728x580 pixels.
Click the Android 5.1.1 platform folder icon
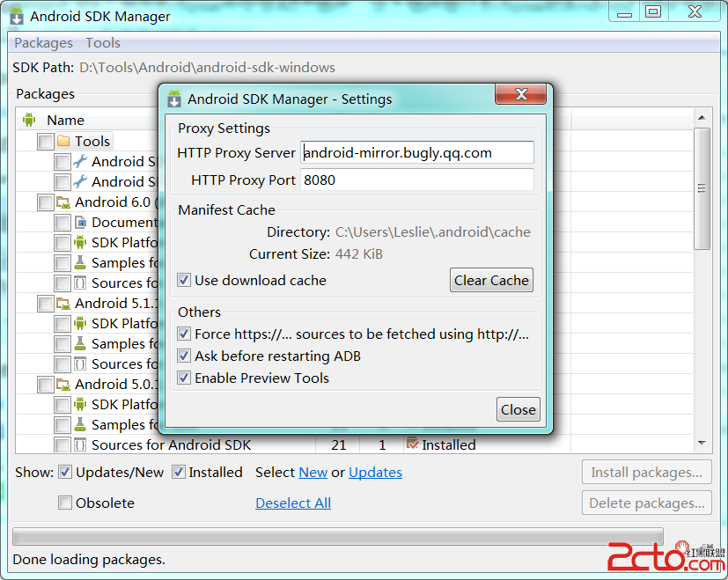pos(63,304)
